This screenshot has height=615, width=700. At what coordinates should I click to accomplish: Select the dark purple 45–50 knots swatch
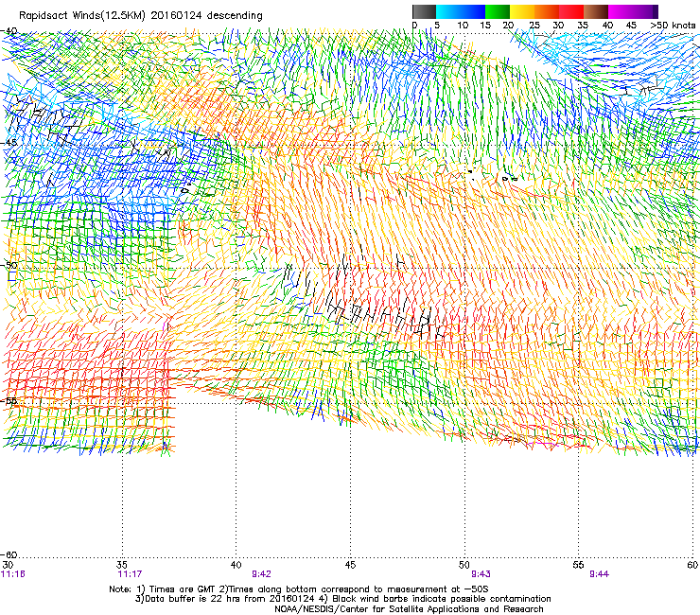[645, 11]
